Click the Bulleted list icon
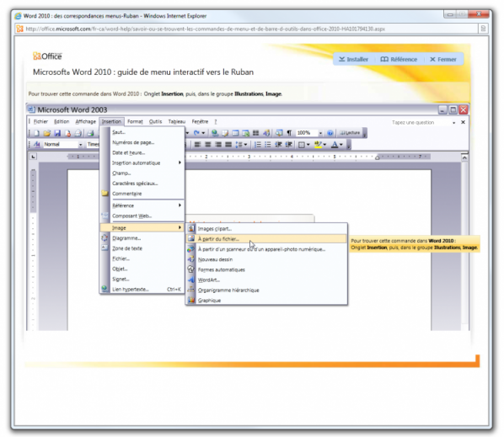This screenshot has width=504, height=437. [268, 145]
